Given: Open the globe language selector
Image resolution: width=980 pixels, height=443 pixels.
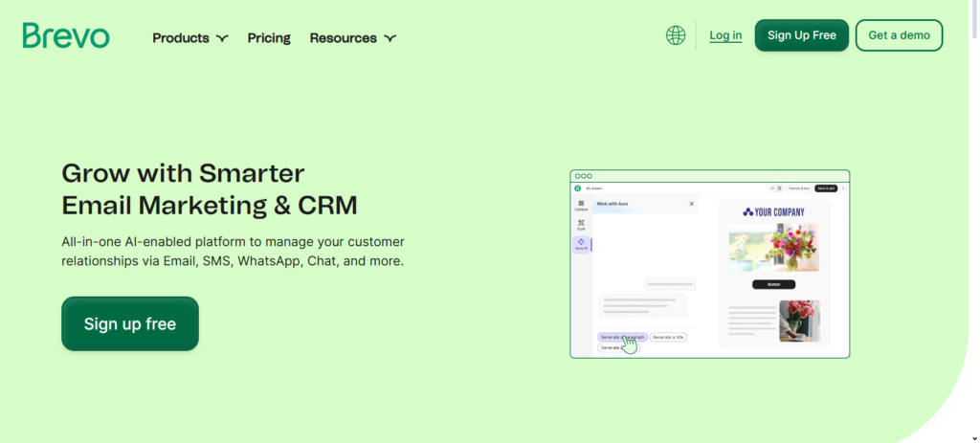Looking at the screenshot, I should [x=676, y=35].
